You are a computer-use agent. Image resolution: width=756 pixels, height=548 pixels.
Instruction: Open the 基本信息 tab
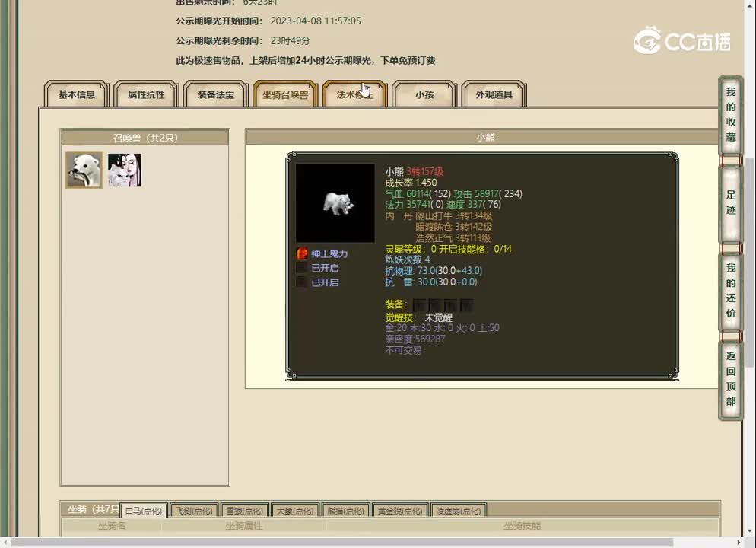(77, 94)
